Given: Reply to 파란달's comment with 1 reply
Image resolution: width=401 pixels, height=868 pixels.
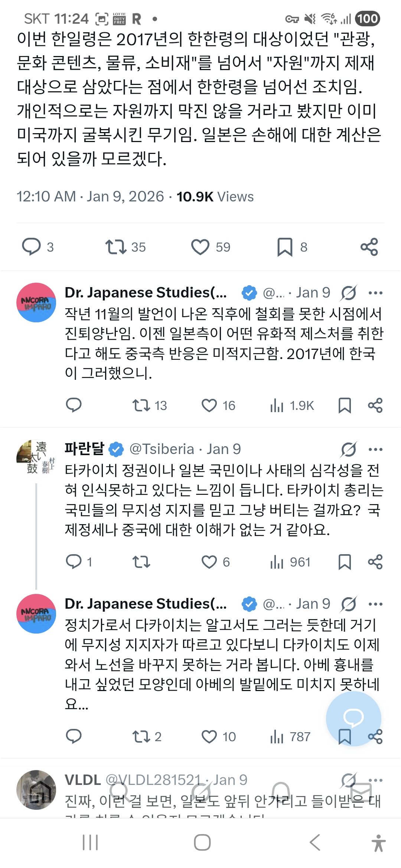Looking at the screenshot, I should tap(74, 562).
